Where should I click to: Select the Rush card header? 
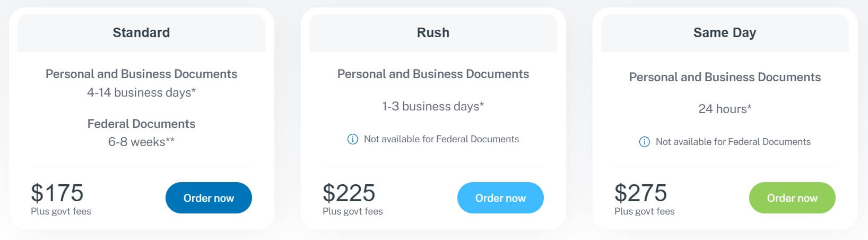click(x=433, y=33)
